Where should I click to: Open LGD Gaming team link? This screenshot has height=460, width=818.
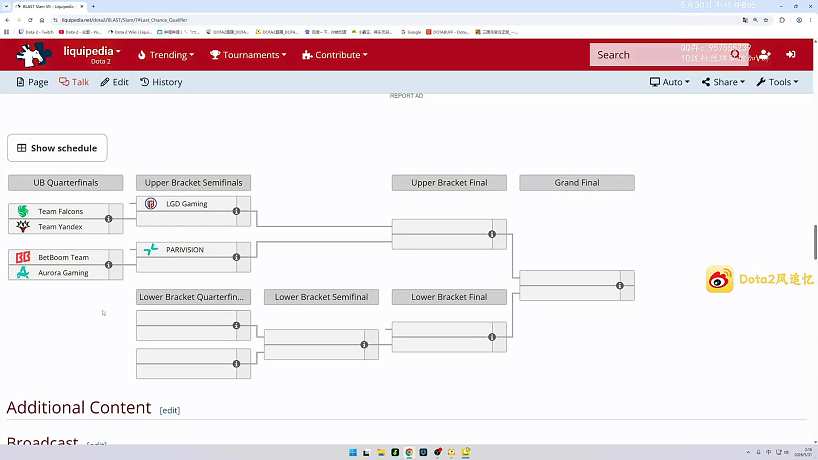coord(187,203)
